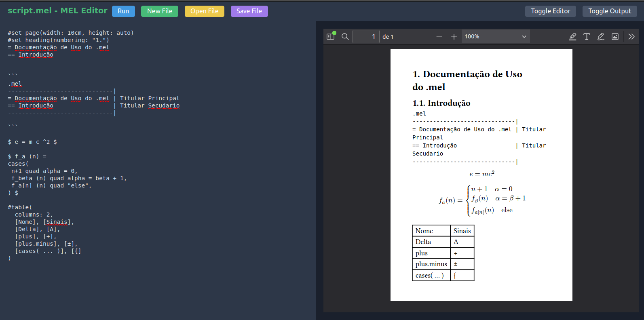The image size is (644, 320).
Task: Click the page number field
Action: [x=366, y=36]
